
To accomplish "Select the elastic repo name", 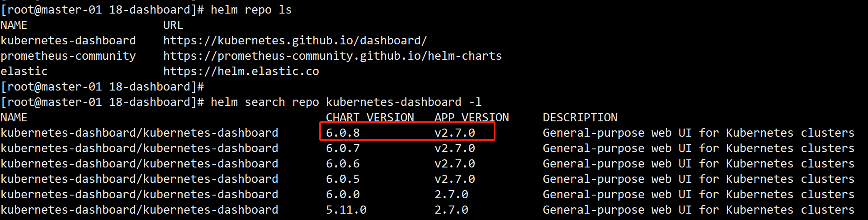I will [24, 72].
